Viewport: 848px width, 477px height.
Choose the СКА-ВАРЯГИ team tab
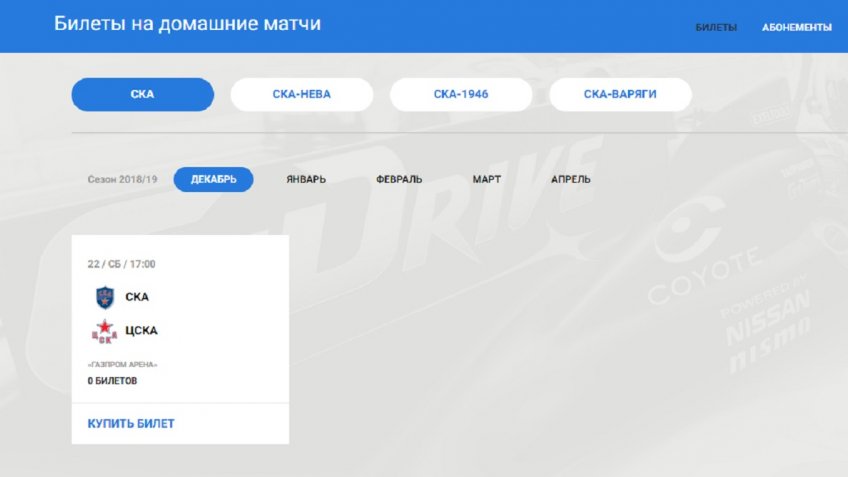(x=620, y=95)
